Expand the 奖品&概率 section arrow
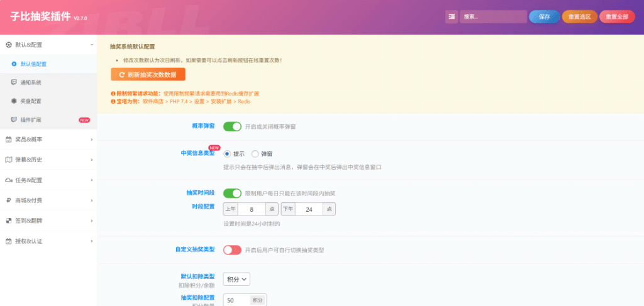The image size is (644, 306). click(x=92, y=139)
